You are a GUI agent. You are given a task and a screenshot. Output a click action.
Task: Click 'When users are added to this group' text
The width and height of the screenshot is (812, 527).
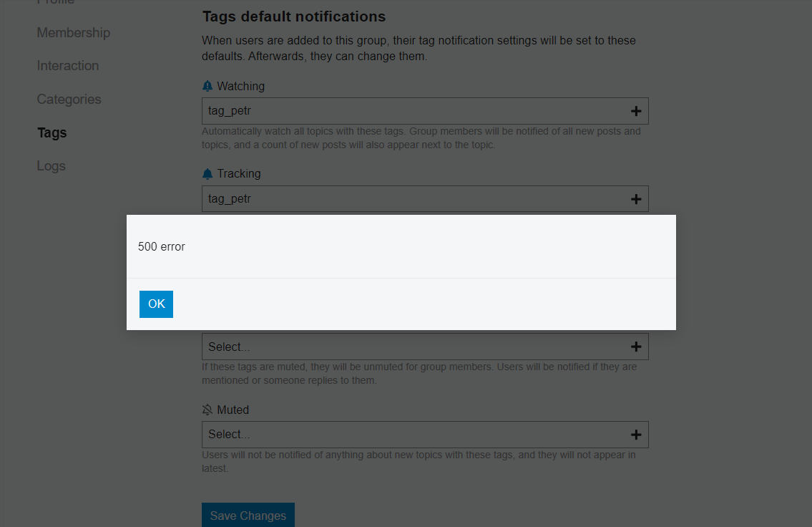point(419,48)
